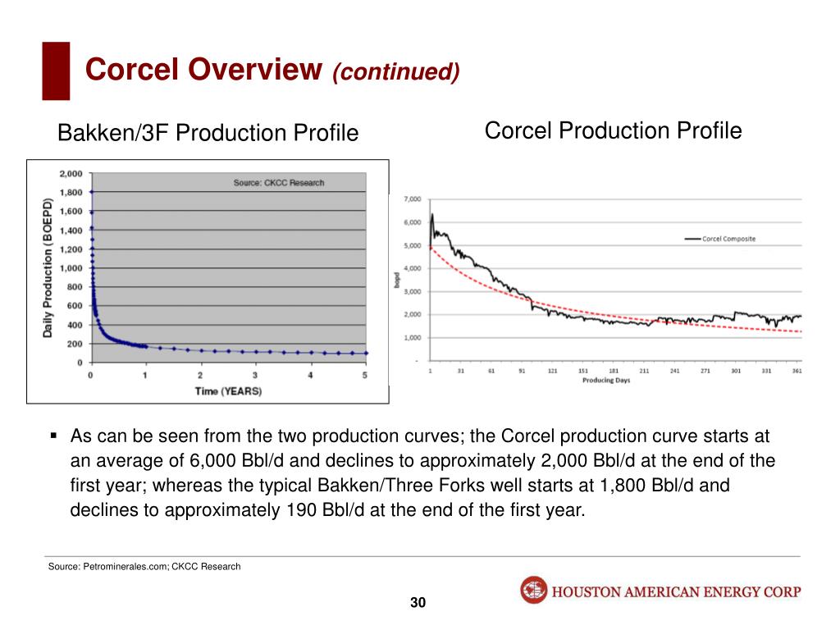Click the 'HOUSTON AMERICAN ENERGY CORP' company name
Viewport: 840px width, 630px height.
click(676, 592)
